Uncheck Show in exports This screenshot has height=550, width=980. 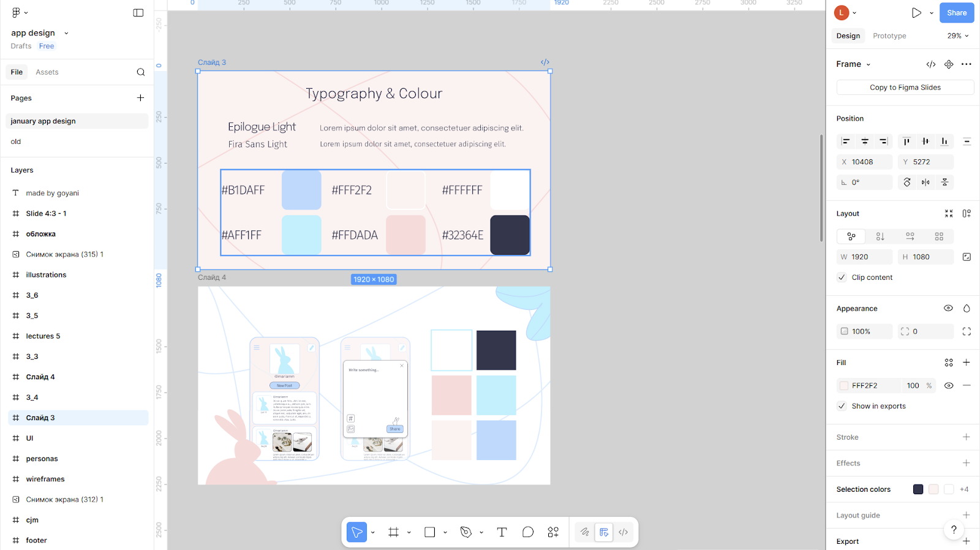click(842, 406)
